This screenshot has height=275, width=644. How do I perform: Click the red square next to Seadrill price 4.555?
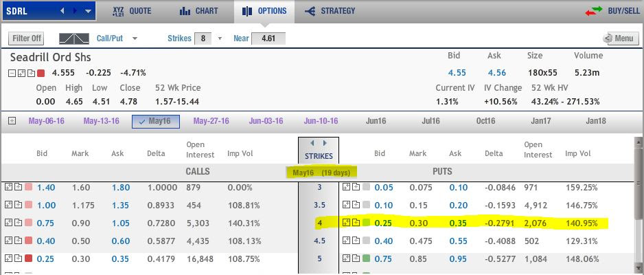click(x=41, y=73)
